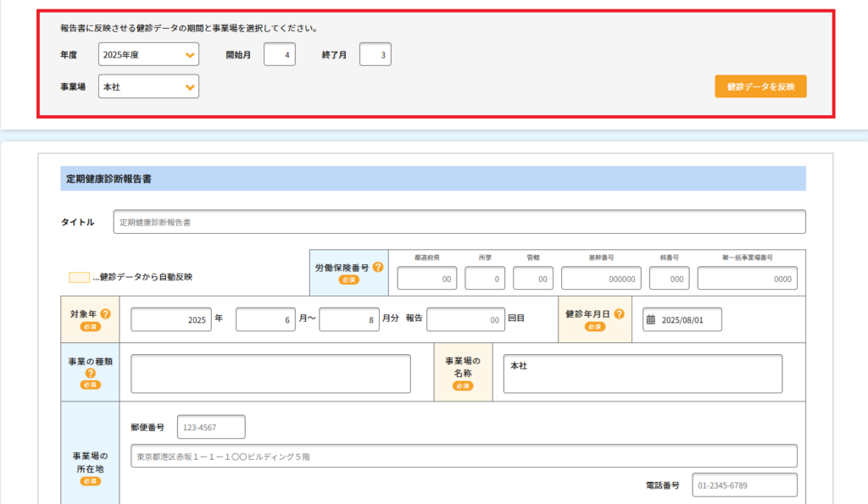The width and height of the screenshot is (868, 504).
Task: Click the 対象年 year field showing 2025
Action: click(x=170, y=320)
